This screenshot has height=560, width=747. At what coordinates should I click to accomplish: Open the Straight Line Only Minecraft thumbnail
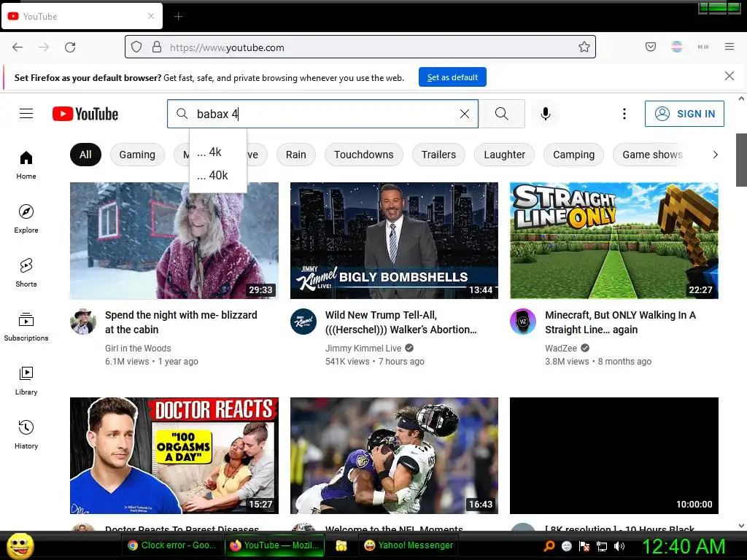[614, 241]
